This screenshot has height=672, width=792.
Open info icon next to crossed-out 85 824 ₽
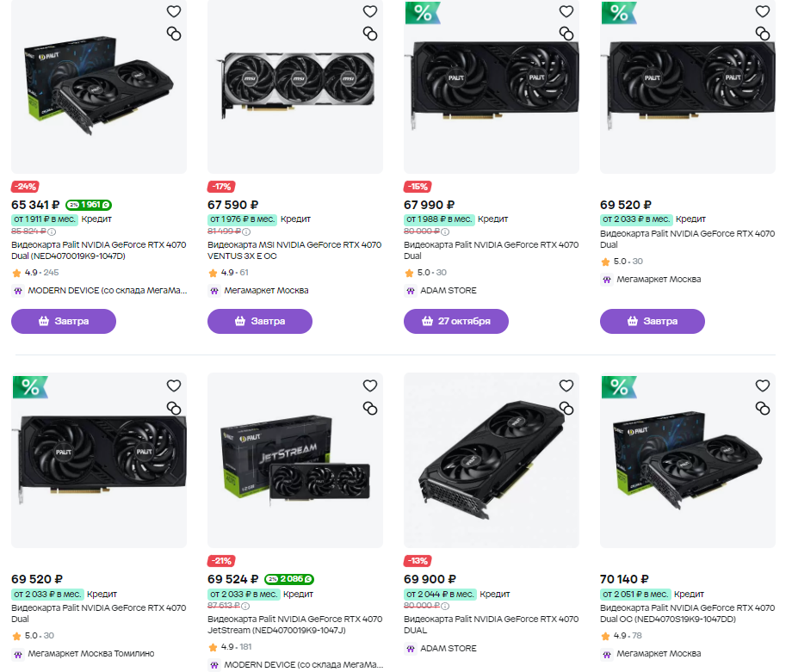[52, 231]
